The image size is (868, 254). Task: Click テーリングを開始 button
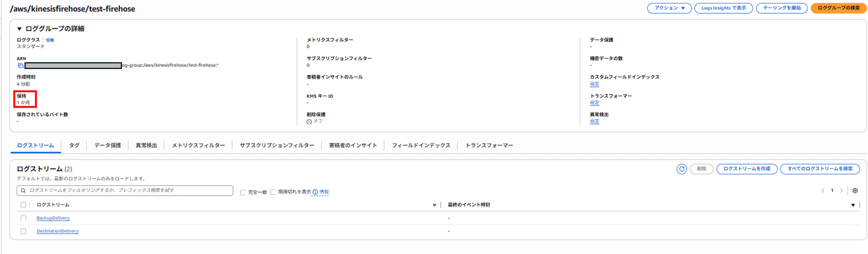pos(782,8)
